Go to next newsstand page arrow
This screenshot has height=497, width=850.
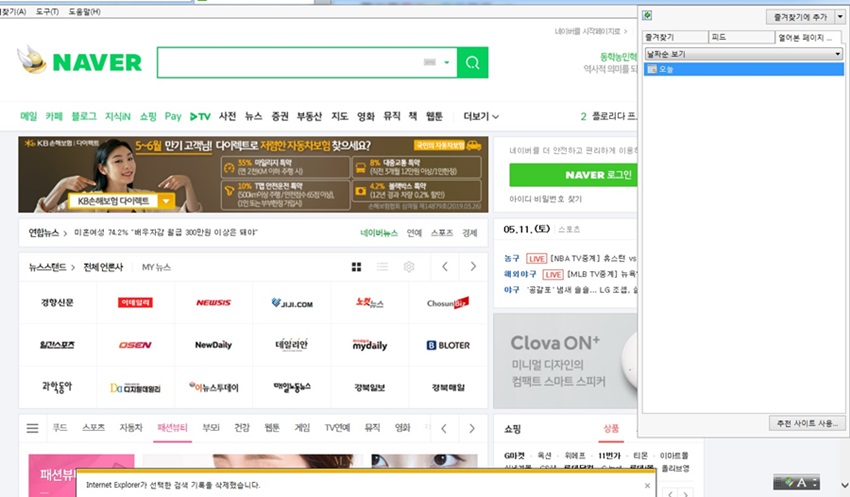(473, 267)
